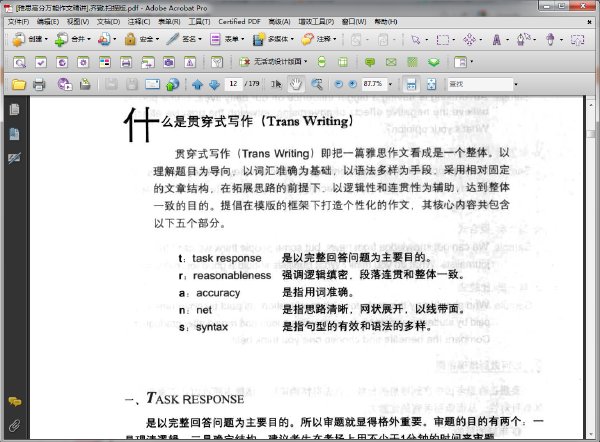Click the green envelope icon
The width and height of the screenshot is (600, 442).
click(x=391, y=62)
